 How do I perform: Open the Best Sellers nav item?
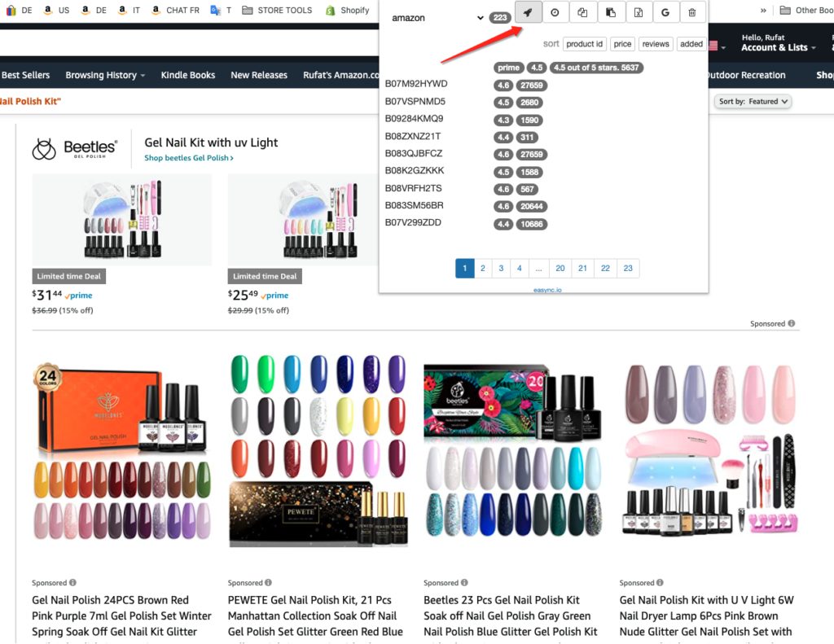coord(25,75)
